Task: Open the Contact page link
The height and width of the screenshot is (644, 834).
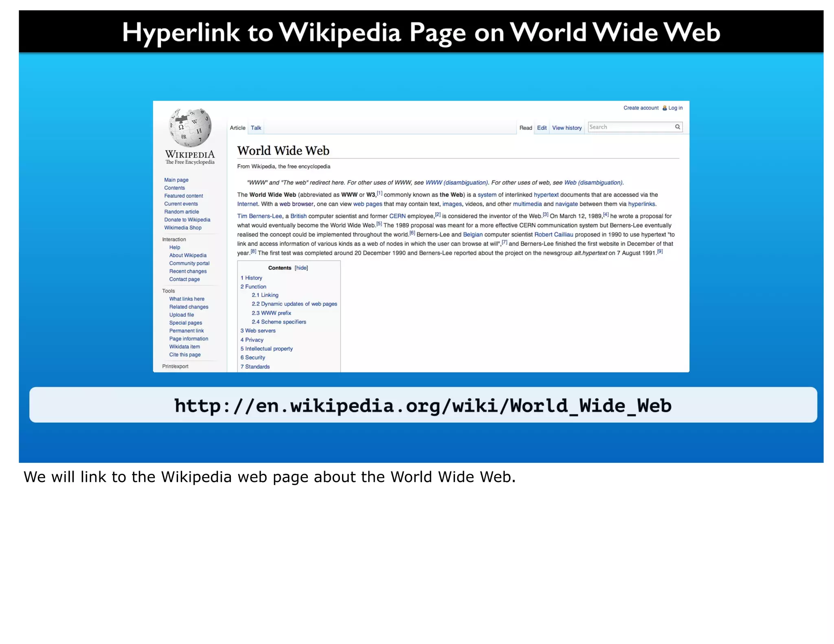Action: coord(184,279)
